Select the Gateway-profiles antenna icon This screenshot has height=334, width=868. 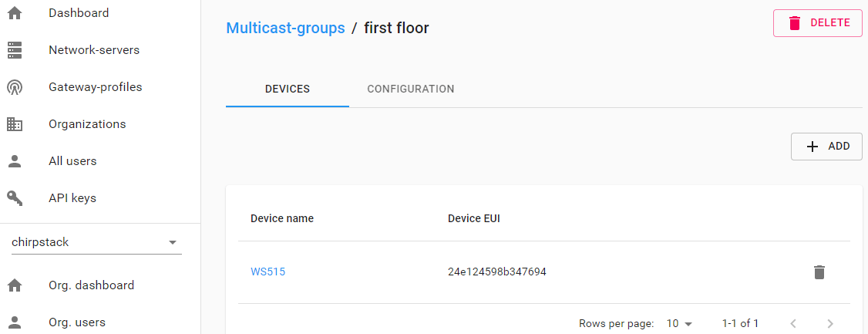click(15, 87)
